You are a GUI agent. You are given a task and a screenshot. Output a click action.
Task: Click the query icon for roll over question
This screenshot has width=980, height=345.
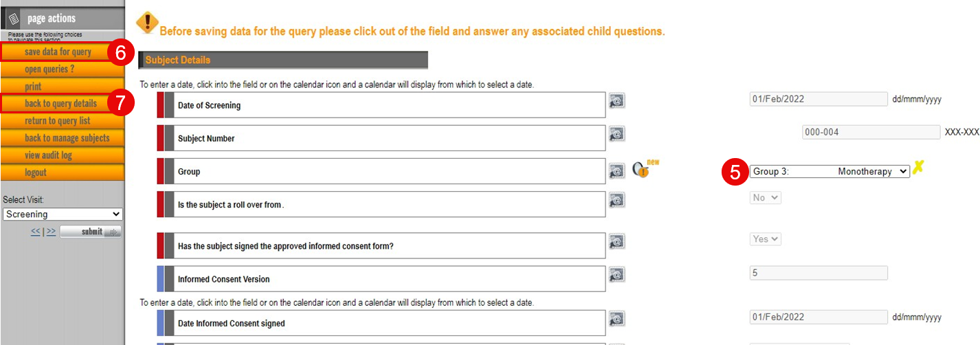point(617,200)
